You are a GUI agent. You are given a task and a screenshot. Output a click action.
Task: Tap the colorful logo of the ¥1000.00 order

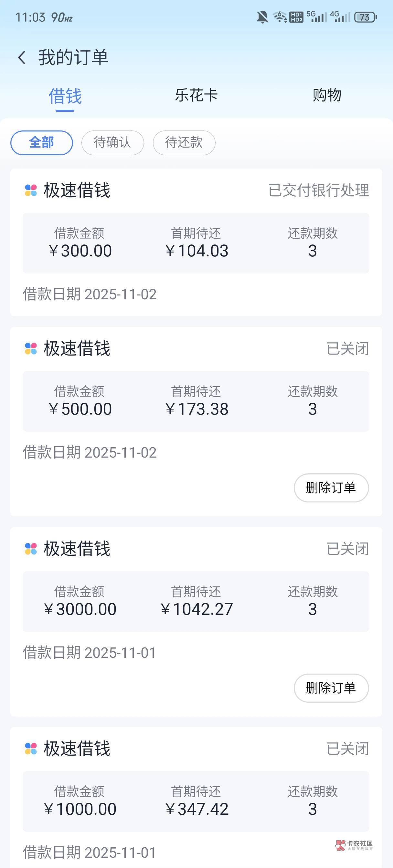point(31,749)
